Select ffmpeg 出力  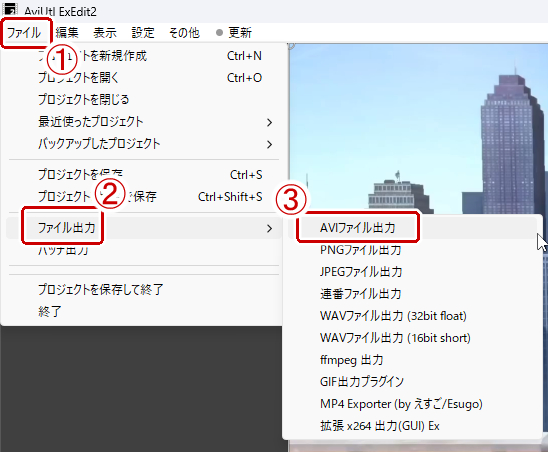(412, 360)
